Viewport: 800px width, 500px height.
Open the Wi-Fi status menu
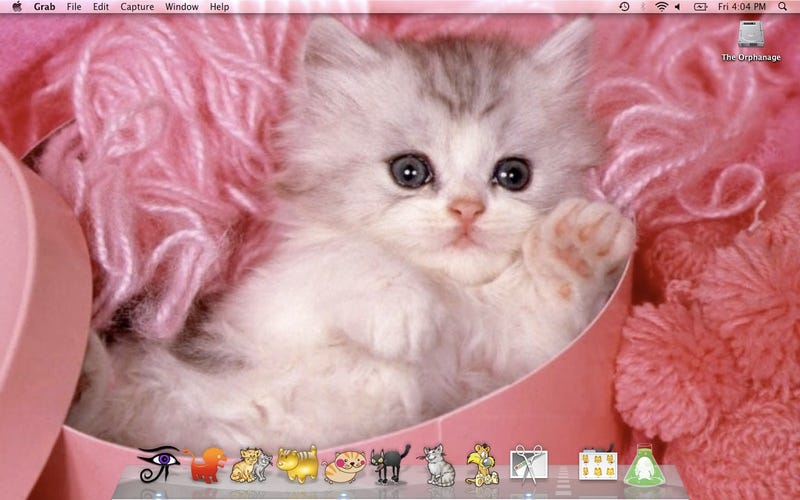(662, 7)
